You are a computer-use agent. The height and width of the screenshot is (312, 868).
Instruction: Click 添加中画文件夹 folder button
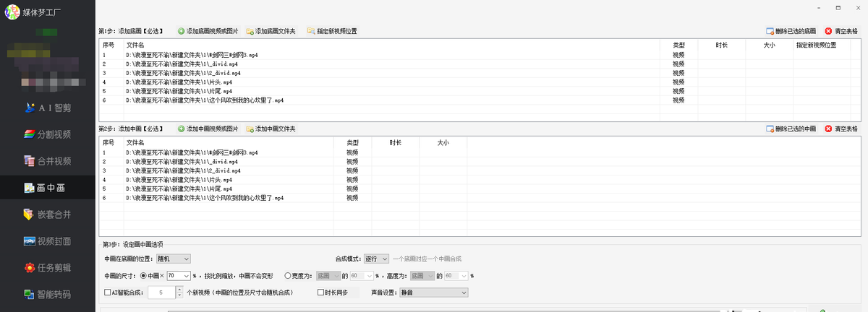coord(271,129)
